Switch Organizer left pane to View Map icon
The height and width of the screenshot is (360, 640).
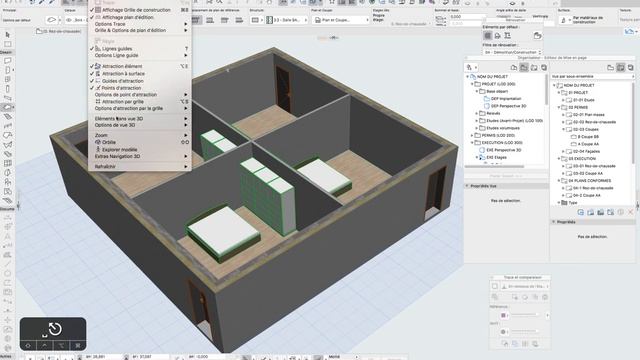(524, 67)
